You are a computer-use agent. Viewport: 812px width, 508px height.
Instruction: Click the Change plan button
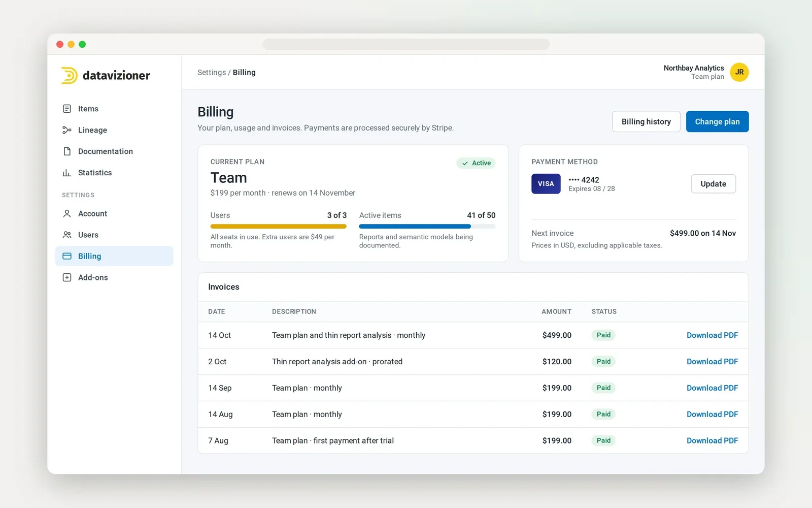pyautogui.click(x=717, y=121)
